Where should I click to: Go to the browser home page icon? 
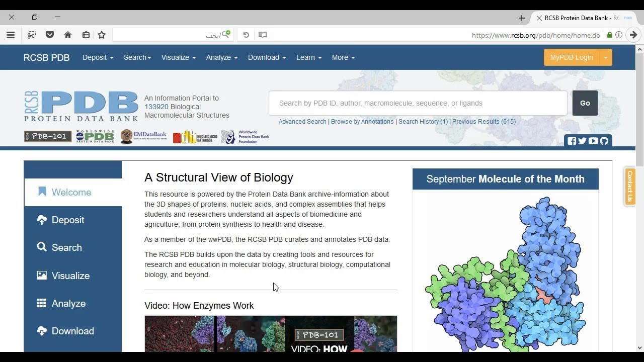pyautogui.click(x=68, y=35)
